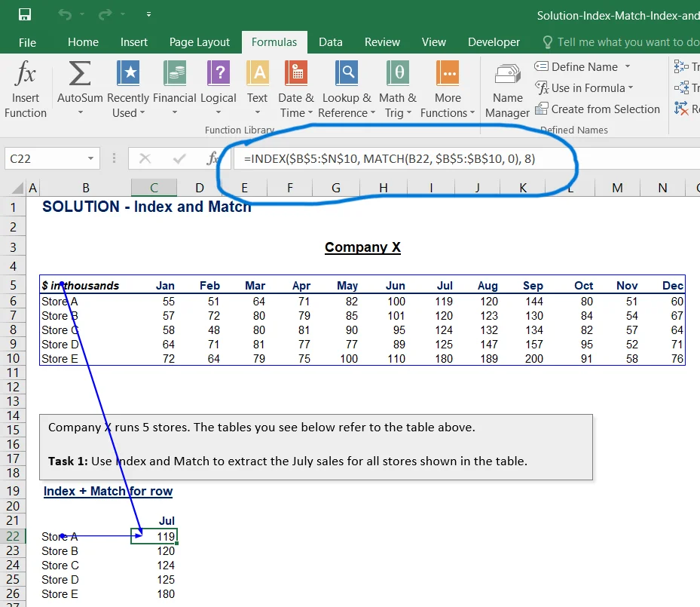Click Create from Selection
This screenshot has height=607, width=700.
tap(605, 109)
